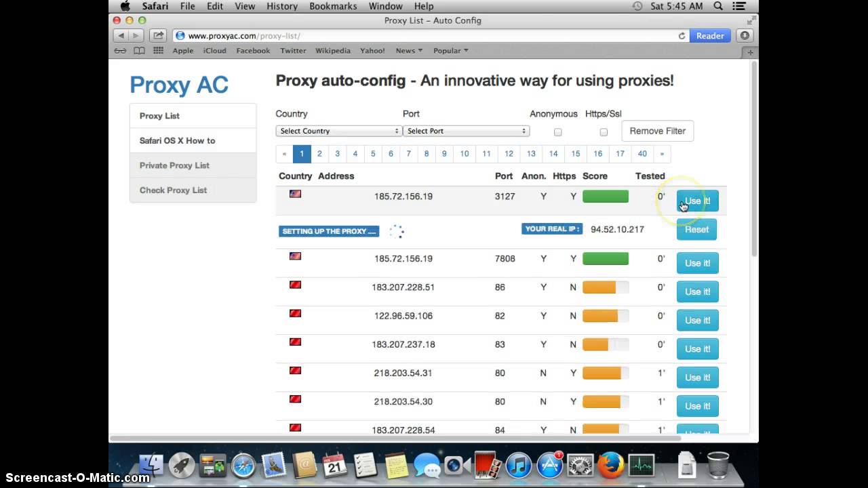868x488 pixels.
Task: Open Activity Monitor in the Dock
Action: coord(641,466)
